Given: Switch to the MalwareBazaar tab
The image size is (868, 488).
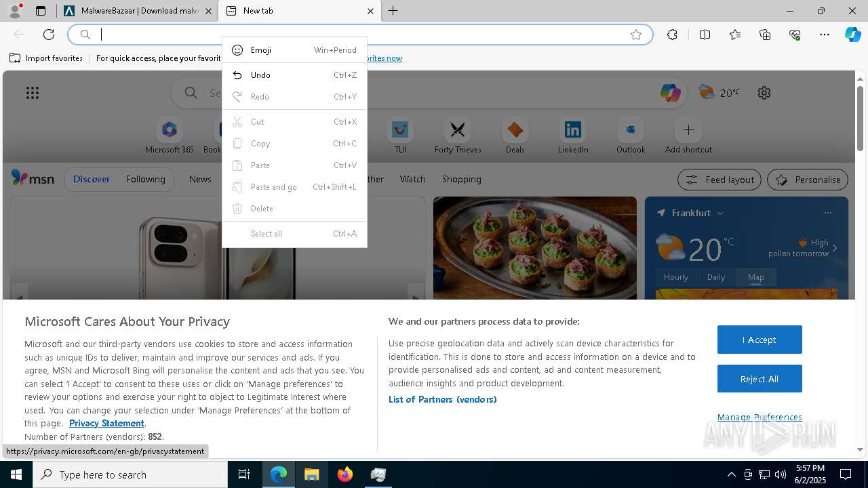Looking at the screenshot, I should tap(138, 11).
